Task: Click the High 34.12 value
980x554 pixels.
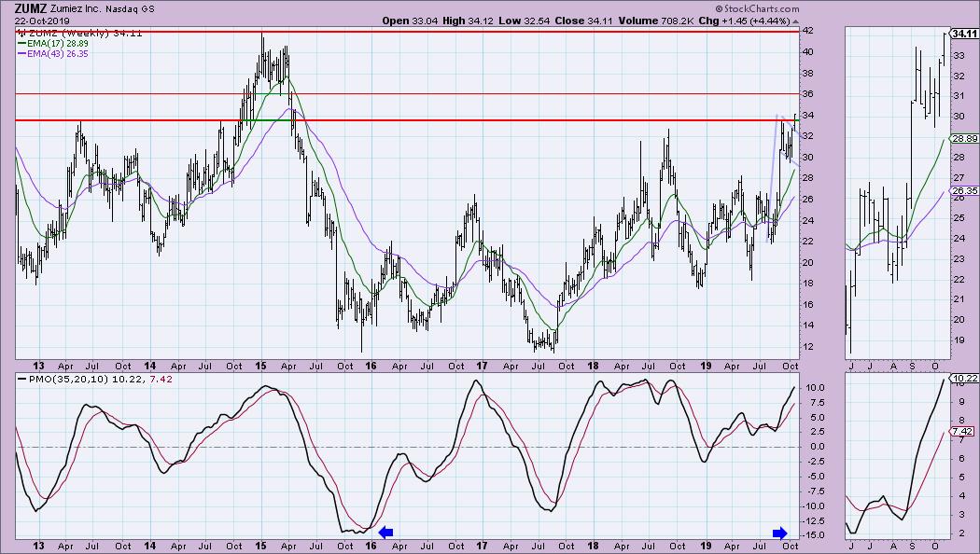Action: coord(469,21)
